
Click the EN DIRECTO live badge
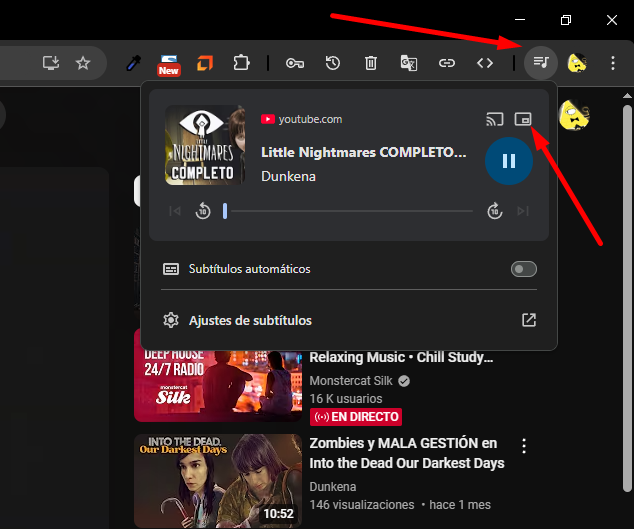tap(356, 417)
